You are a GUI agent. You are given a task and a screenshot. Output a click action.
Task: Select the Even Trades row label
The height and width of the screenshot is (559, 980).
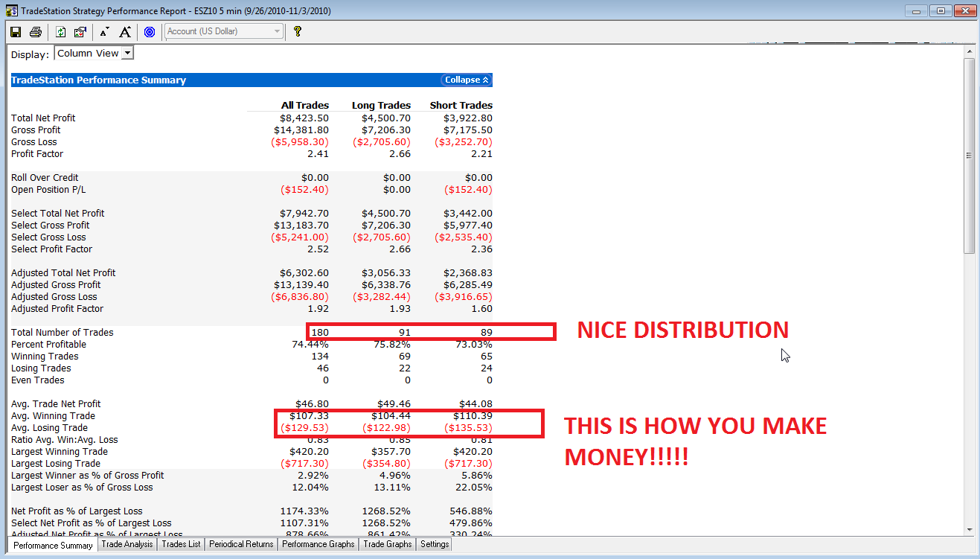(38, 380)
